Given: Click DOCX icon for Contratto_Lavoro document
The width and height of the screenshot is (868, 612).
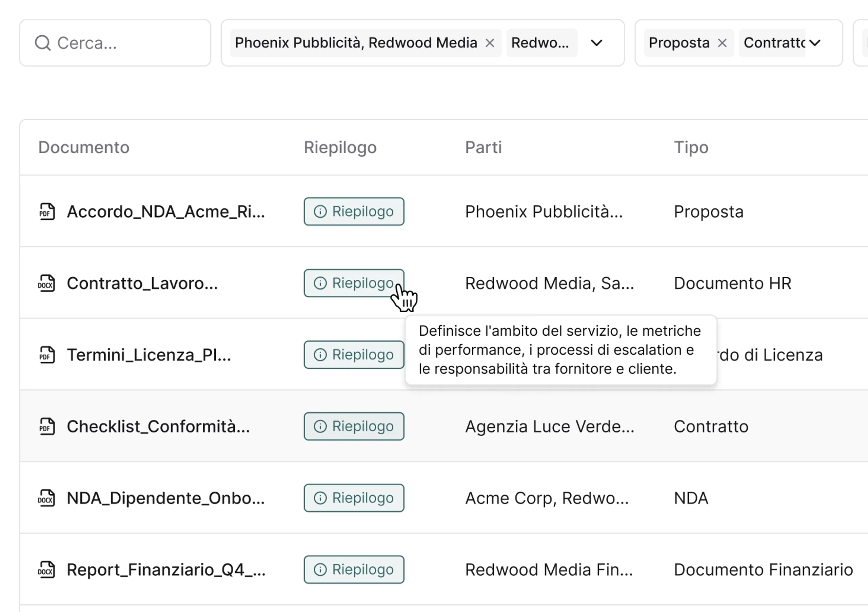Looking at the screenshot, I should point(46,283).
